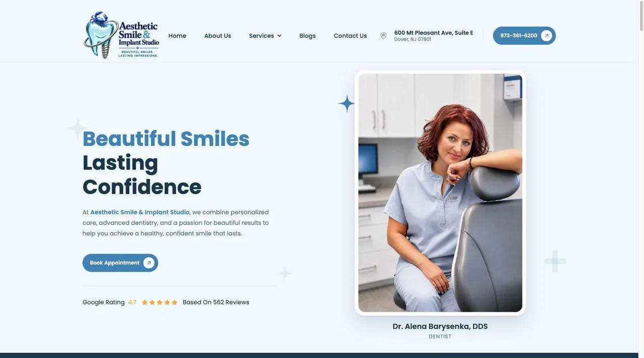644x358 pixels.
Task: Click the arrow icon in the phone button
Action: click(x=546, y=36)
